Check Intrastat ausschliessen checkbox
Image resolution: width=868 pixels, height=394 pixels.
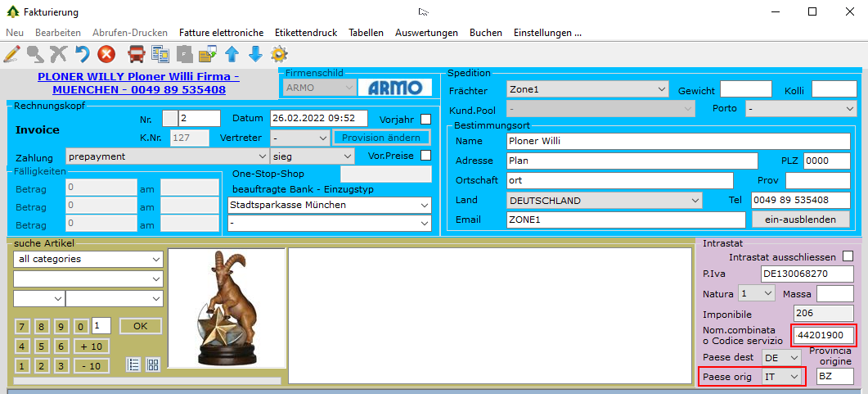click(x=847, y=256)
